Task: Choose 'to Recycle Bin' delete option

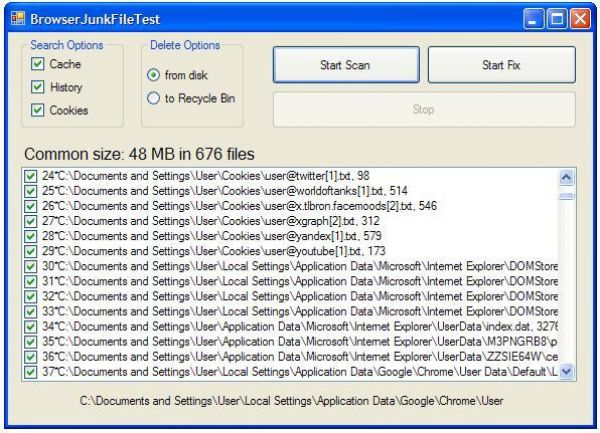Action: (x=153, y=98)
